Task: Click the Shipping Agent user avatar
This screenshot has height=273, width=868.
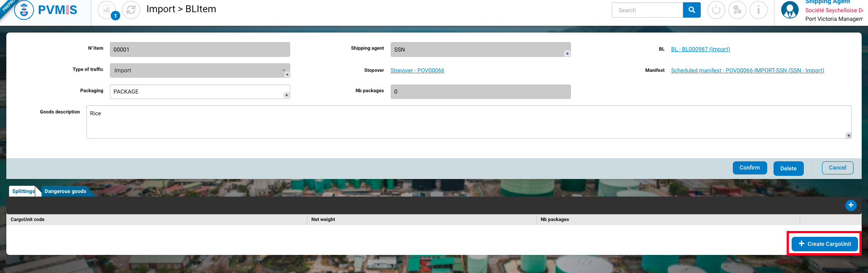Action: point(790,10)
